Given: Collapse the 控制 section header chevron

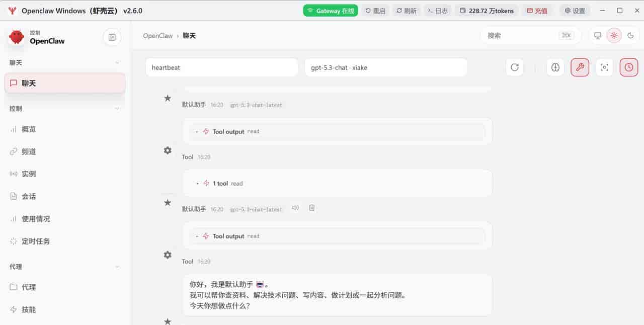Looking at the screenshot, I should tap(117, 109).
